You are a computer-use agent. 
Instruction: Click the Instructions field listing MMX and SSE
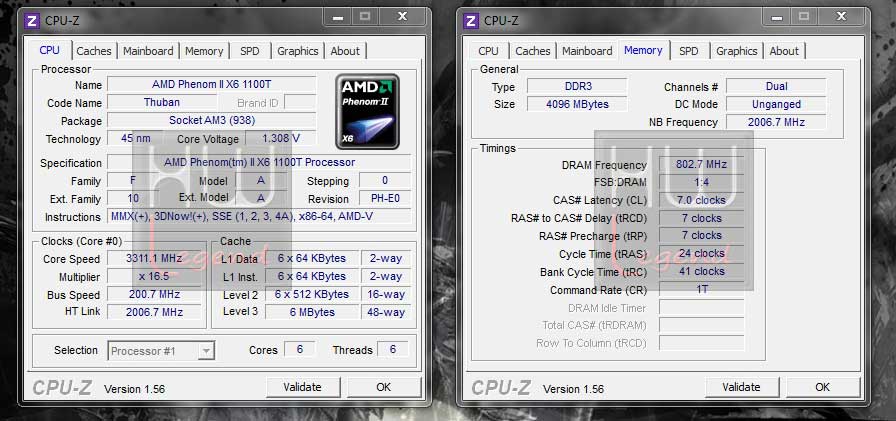[259, 216]
